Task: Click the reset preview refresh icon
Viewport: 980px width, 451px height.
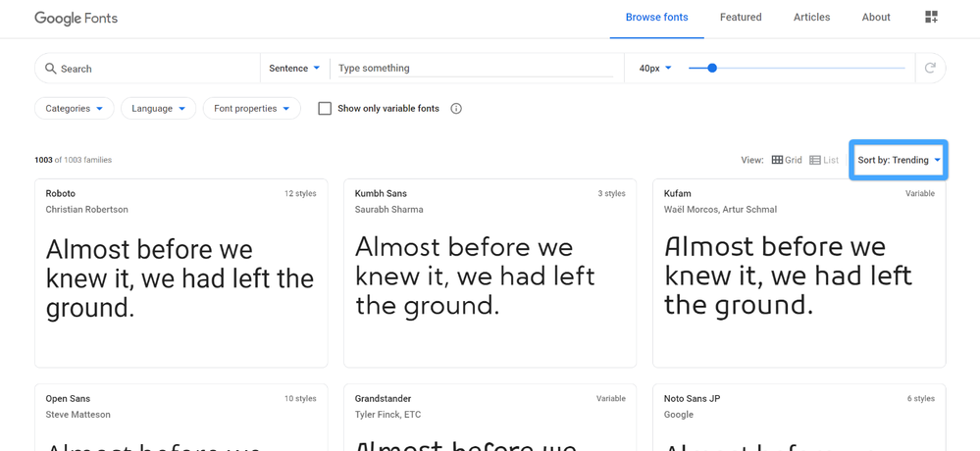Action: click(x=930, y=68)
